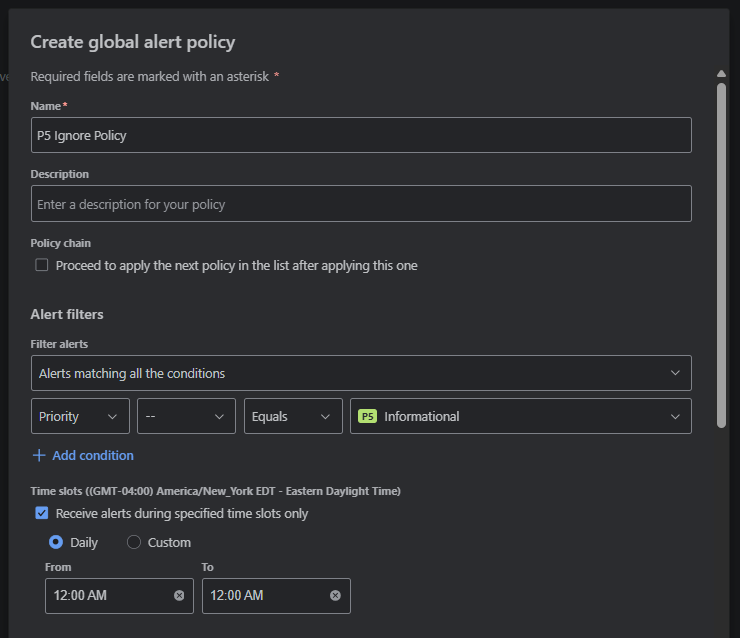Click the Name field with P5 Ignore Policy
Image resolution: width=740 pixels, height=638 pixels.
361,135
